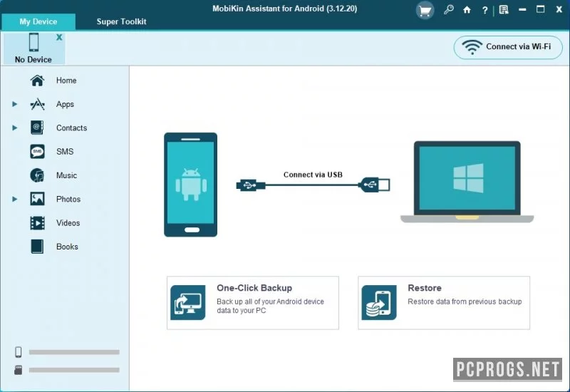Screen dimensions: 570x392
Task: Click the phone storage usage bar
Action: point(74,352)
